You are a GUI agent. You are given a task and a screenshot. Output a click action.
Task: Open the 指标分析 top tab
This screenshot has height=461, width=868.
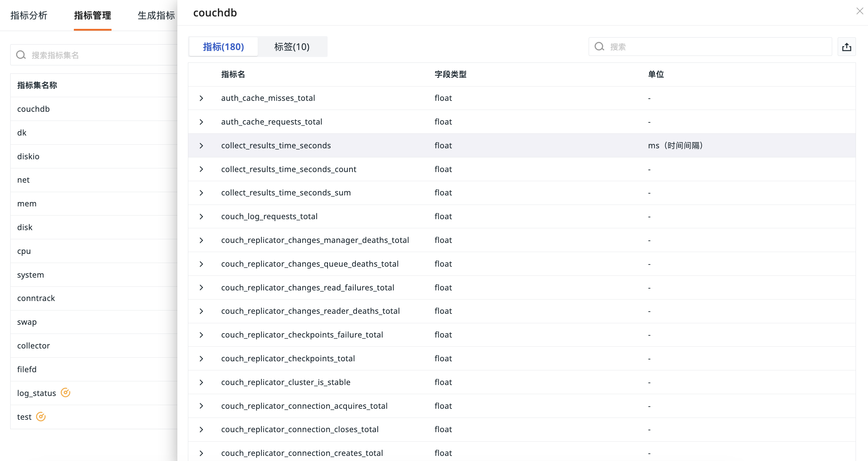pyautogui.click(x=29, y=15)
